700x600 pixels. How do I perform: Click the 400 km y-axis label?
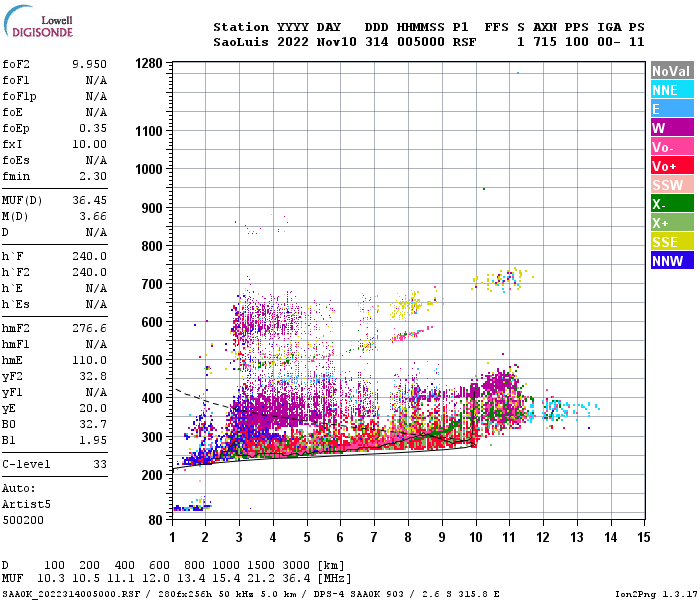click(152, 398)
